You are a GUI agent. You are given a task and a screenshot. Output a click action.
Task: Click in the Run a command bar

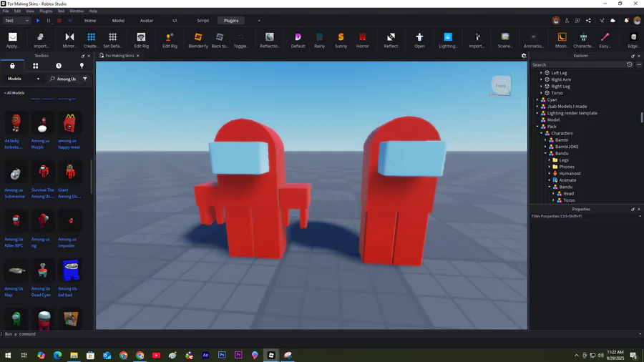[321, 334]
